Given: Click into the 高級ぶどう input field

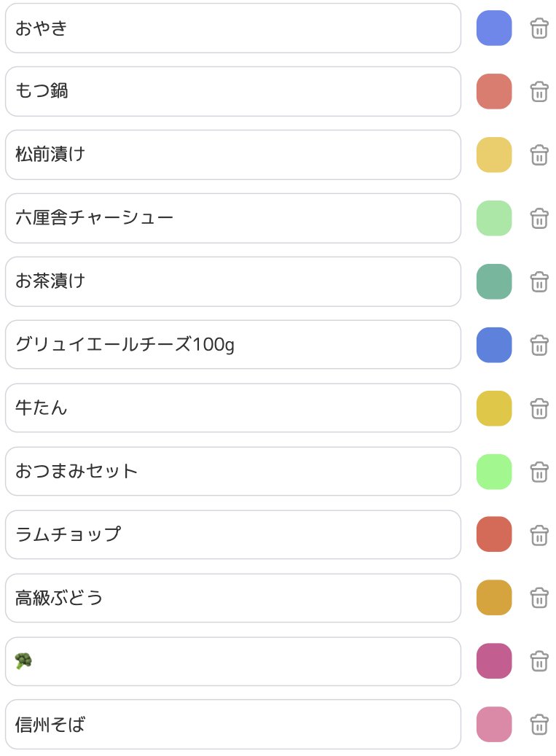Looking at the screenshot, I should click(x=233, y=598).
